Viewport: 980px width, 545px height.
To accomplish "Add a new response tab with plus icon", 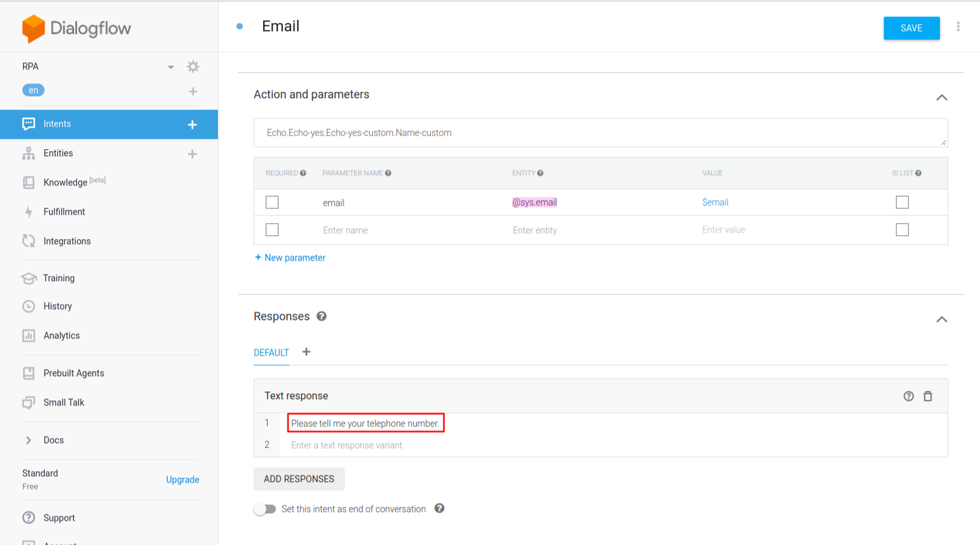I will [x=306, y=352].
